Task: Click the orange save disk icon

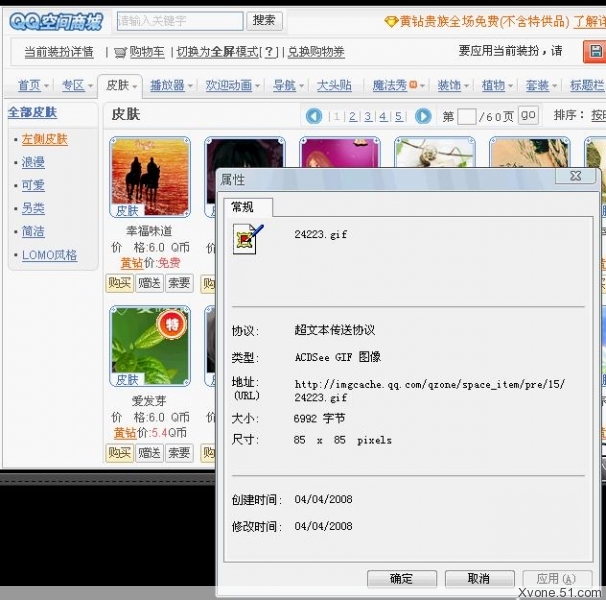Action: [x=595, y=51]
